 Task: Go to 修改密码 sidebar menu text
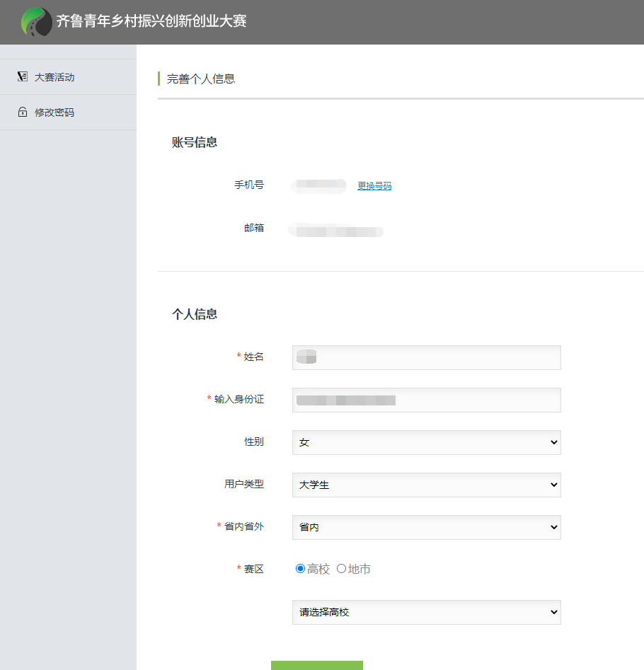click(x=54, y=112)
